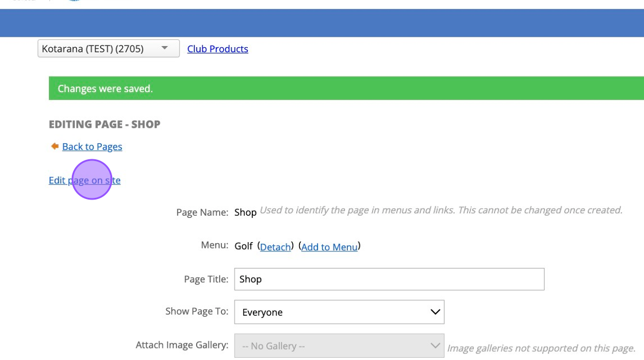Click the green Changes were saved banner
Viewport: 644px width, 360px height.
coord(345,89)
